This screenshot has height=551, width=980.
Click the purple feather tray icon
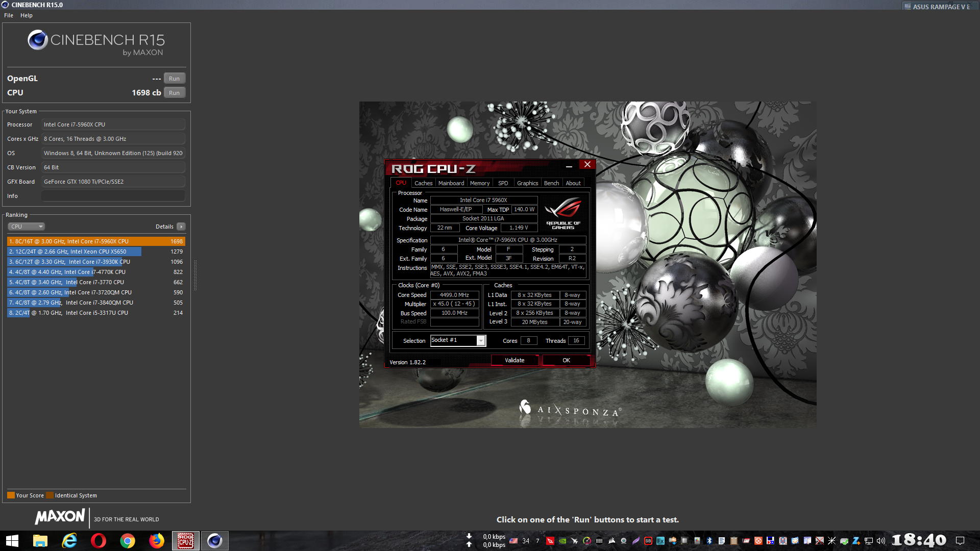click(x=636, y=541)
